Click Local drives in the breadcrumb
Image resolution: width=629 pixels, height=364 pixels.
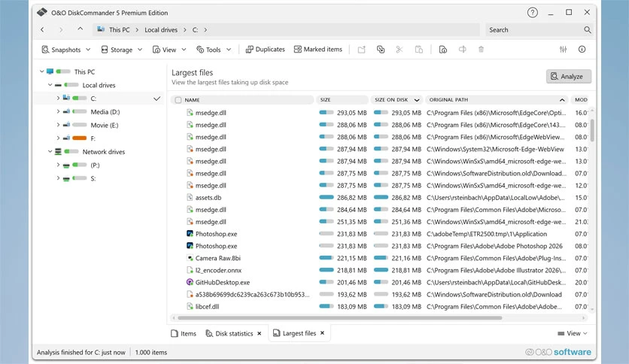pos(161,29)
